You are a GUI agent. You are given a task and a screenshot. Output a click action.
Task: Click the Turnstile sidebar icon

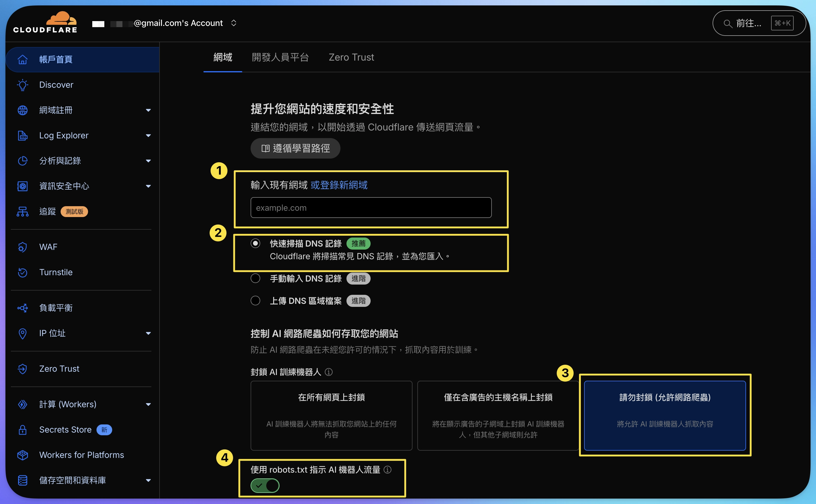coord(23,272)
